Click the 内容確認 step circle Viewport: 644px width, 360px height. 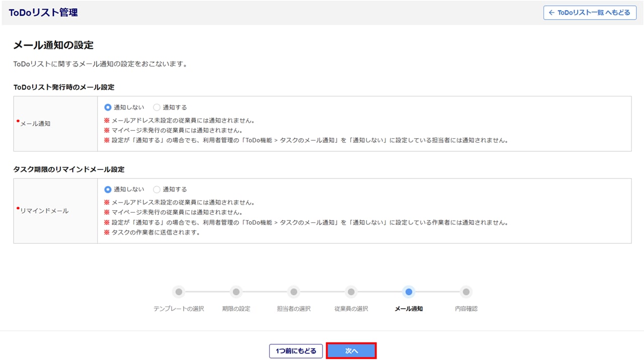click(x=466, y=292)
